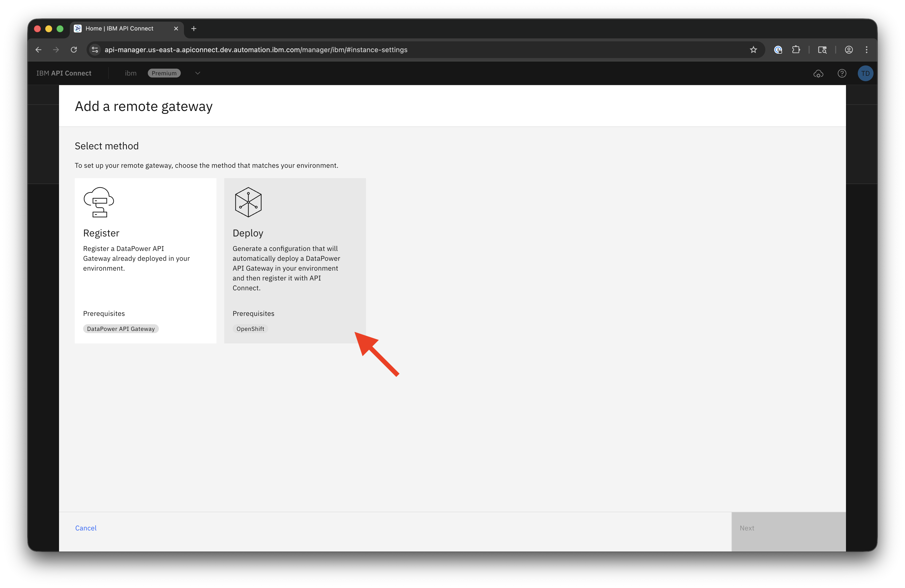This screenshot has width=905, height=588.
Task: Cancel adding the remote gateway
Action: (86, 528)
